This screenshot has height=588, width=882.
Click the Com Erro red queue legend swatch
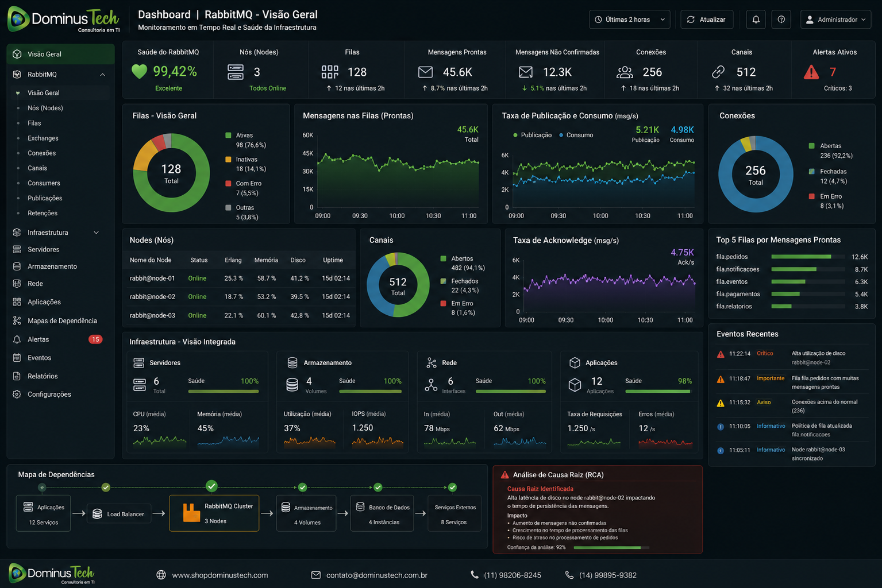(228, 184)
